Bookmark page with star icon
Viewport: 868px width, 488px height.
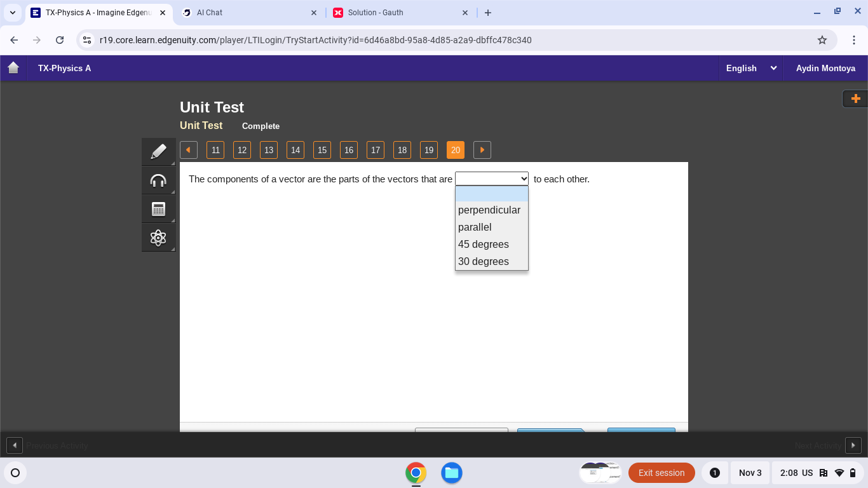click(x=822, y=40)
